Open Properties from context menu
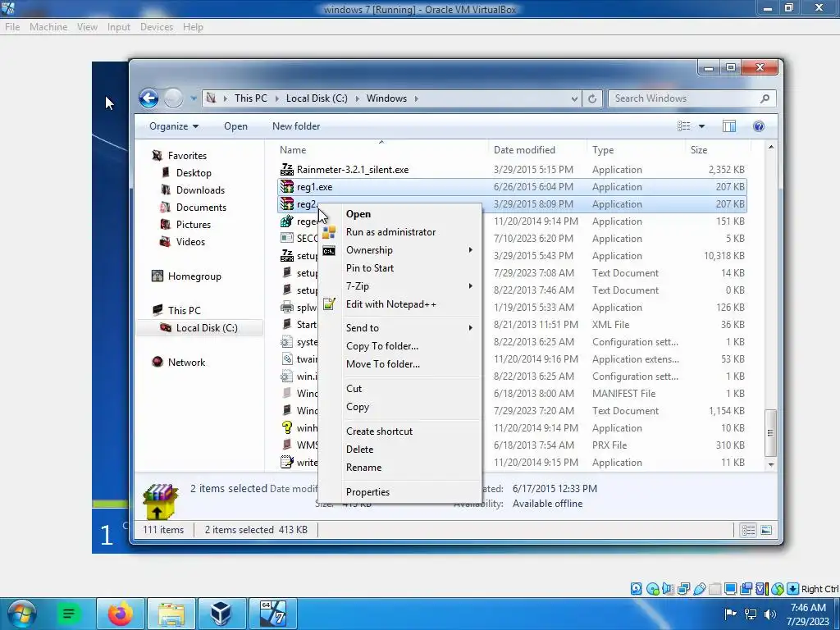 367,492
